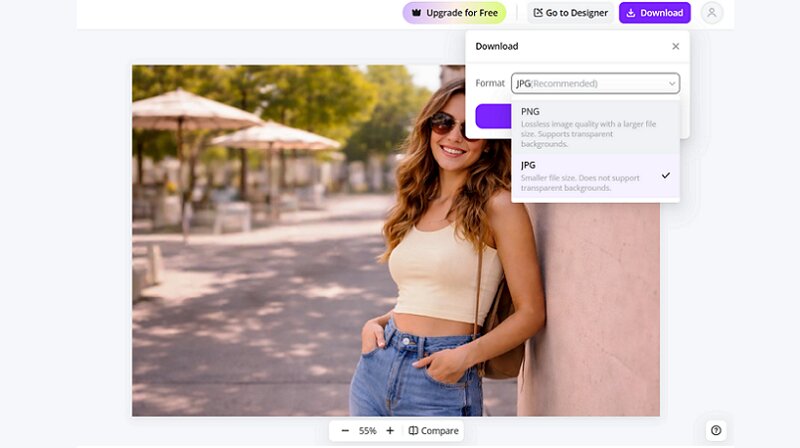800x448 pixels.
Task: Open the JPG(Recommended) format combo box
Action: tap(590, 84)
